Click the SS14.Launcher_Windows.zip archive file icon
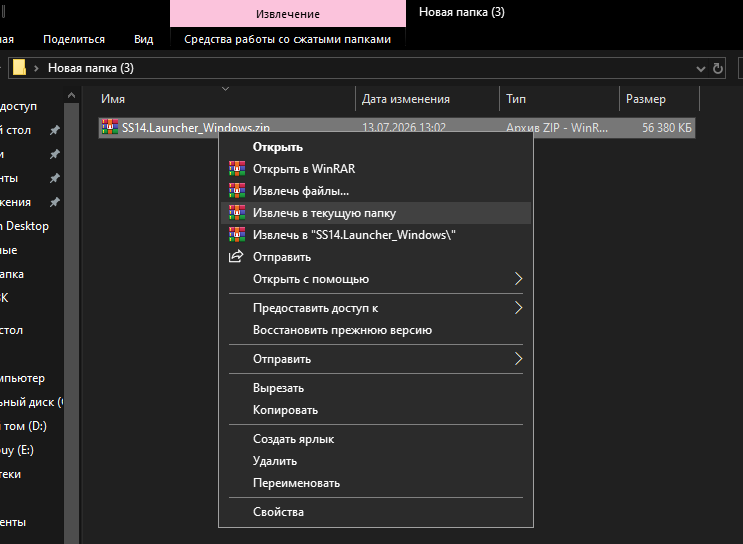Screen dimensions: 743x544 click(110, 127)
